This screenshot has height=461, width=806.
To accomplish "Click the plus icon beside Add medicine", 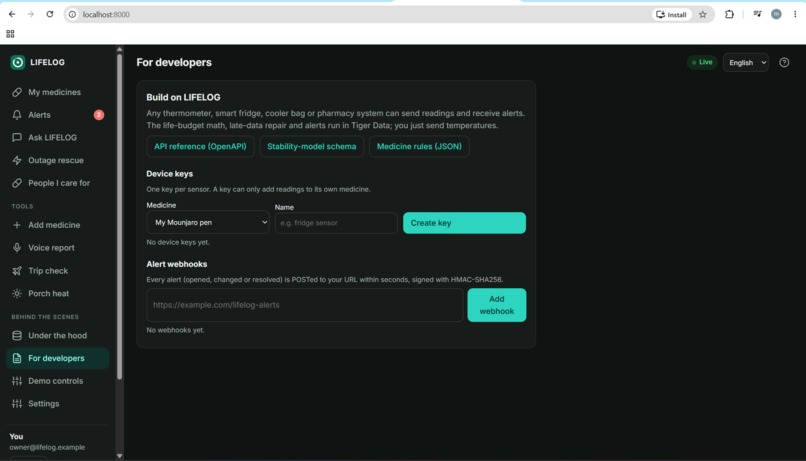I will (17, 225).
